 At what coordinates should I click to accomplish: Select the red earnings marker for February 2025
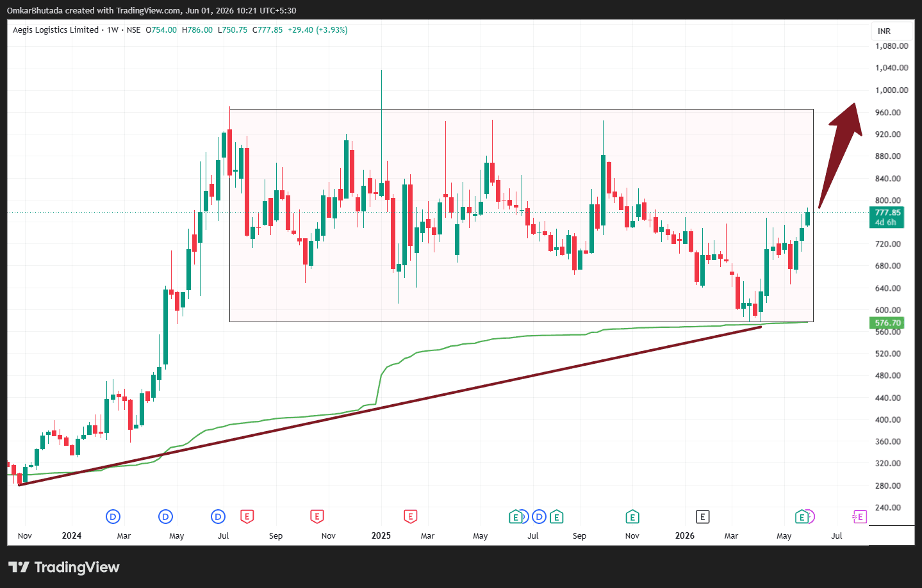411,516
